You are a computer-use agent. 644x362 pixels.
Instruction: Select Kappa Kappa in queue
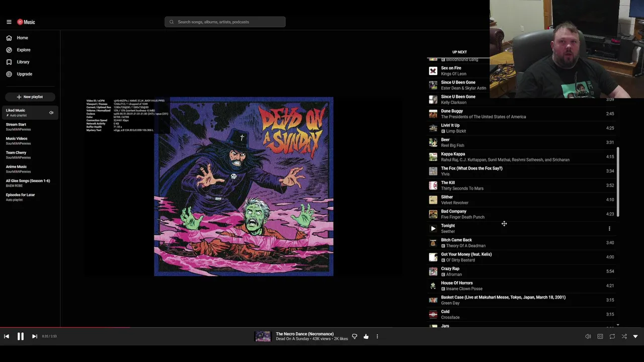[x=521, y=157]
